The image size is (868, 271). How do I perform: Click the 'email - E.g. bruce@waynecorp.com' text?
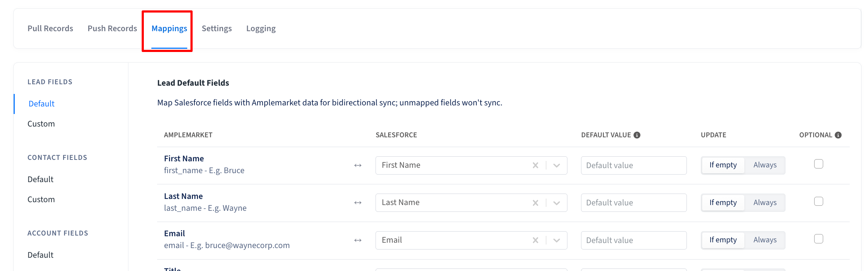click(x=227, y=246)
